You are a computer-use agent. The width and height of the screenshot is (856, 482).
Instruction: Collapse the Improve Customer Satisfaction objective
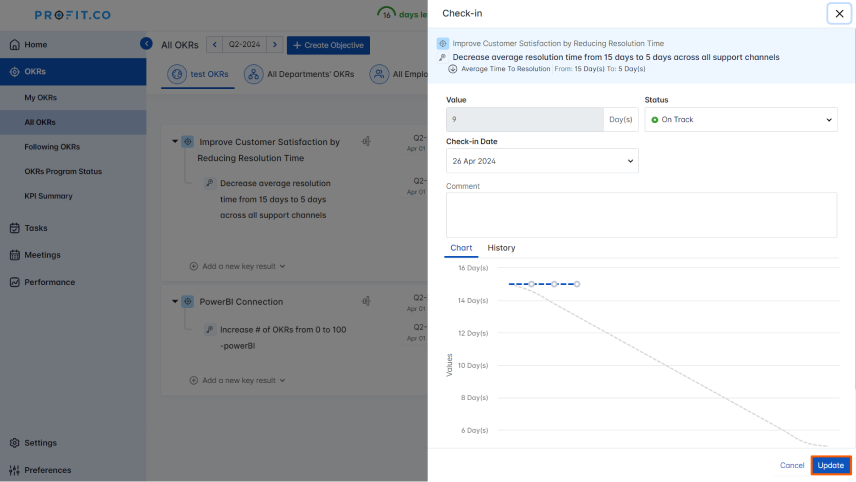coord(175,141)
